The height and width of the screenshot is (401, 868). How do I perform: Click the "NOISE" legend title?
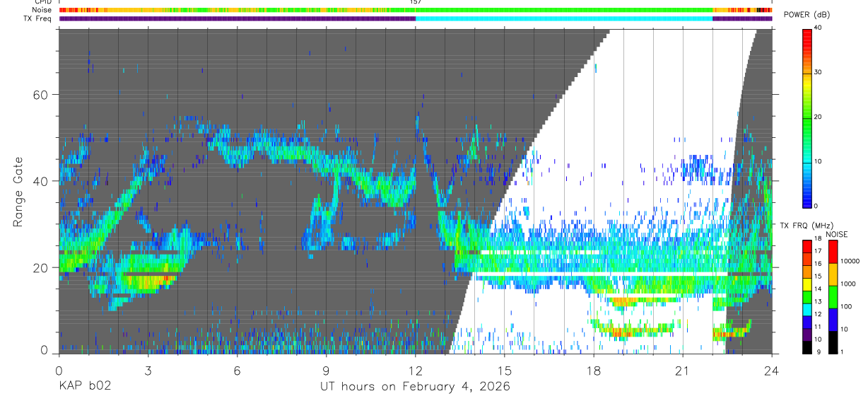pyautogui.click(x=836, y=234)
